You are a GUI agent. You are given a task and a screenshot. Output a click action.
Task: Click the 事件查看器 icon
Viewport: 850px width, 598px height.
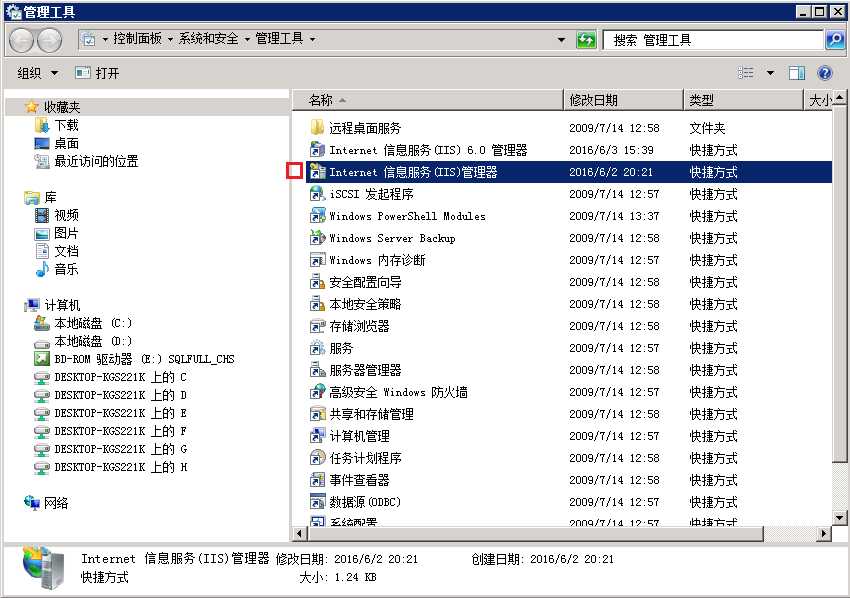[x=317, y=480]
